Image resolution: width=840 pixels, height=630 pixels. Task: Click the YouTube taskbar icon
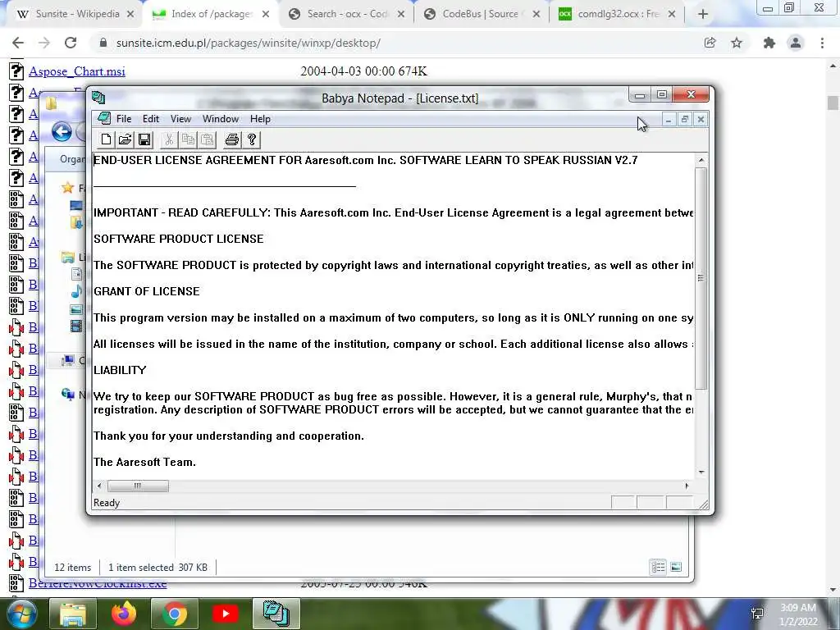[x=225, y=614]
